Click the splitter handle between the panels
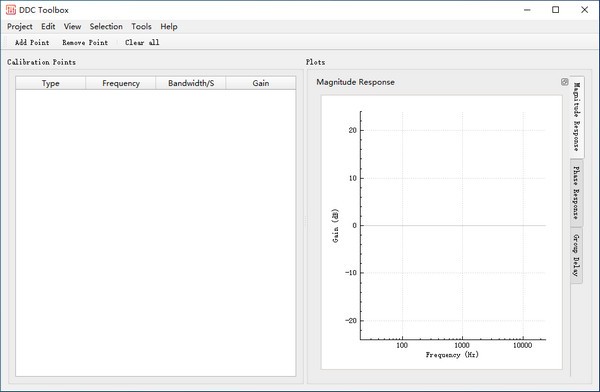Image resolution: width=600 pixels, height=392 pixels. pos(305,222)
